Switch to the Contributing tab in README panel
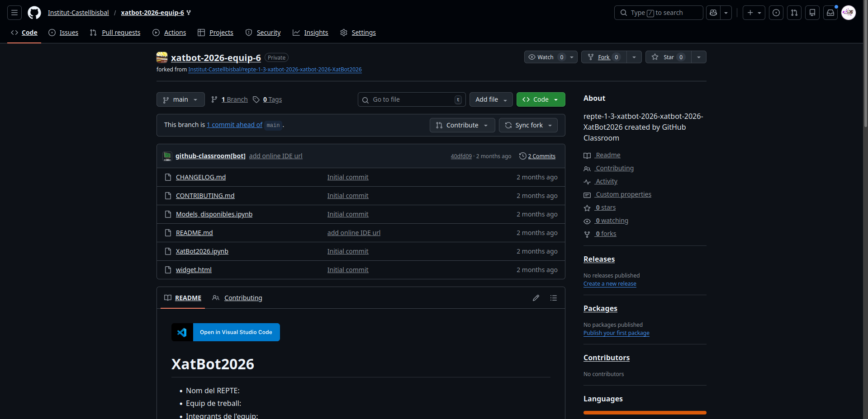This screenshot has width=868, height=419. [x=243, y=298]
